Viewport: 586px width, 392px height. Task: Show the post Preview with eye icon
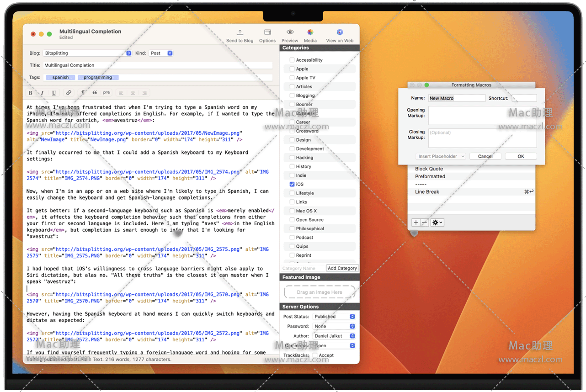click(x=290, y=32)
